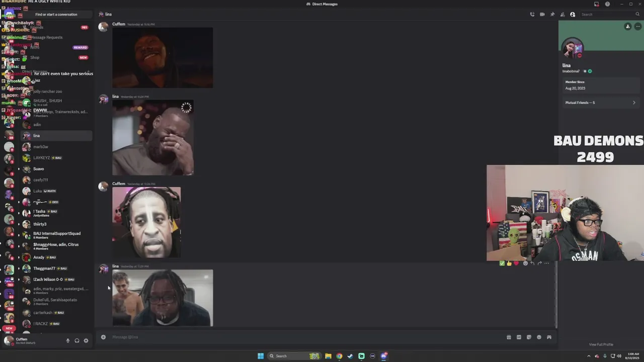React with green check mark emoji
Screen dimensions: 644x362
[x=502, y=263]
